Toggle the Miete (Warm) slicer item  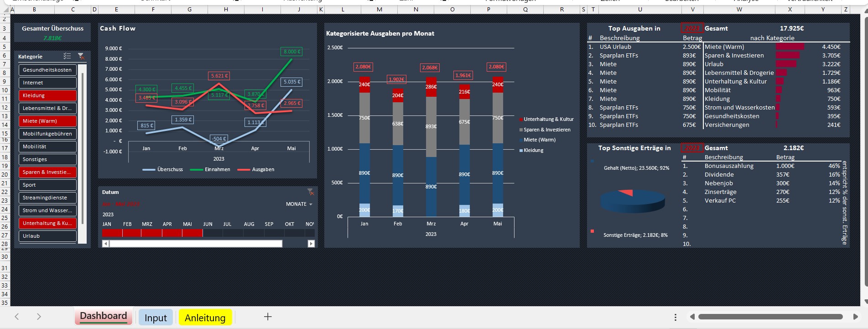coord(47,121)
